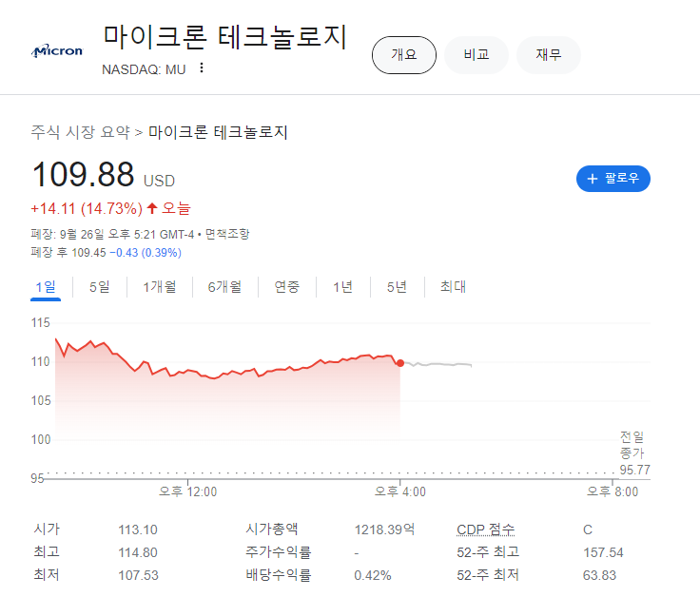Open the 재무 financials tab
The height and width of the screenshot is (597, 700).
(549, 55)
